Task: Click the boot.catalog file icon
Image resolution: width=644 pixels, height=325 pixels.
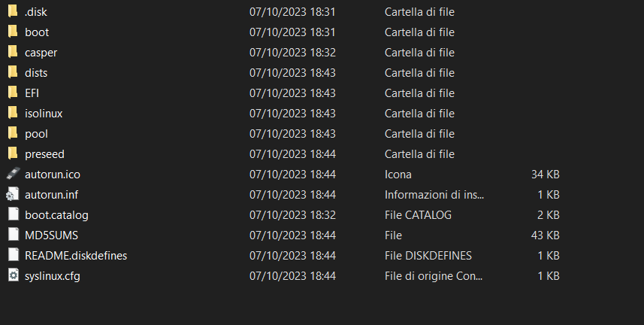Action: pos(13,215)
